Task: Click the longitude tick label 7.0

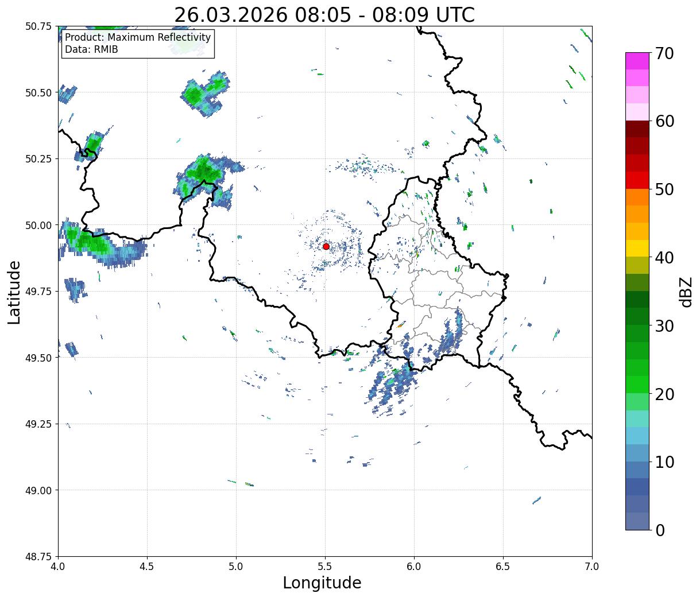Action: click(592, 567)
